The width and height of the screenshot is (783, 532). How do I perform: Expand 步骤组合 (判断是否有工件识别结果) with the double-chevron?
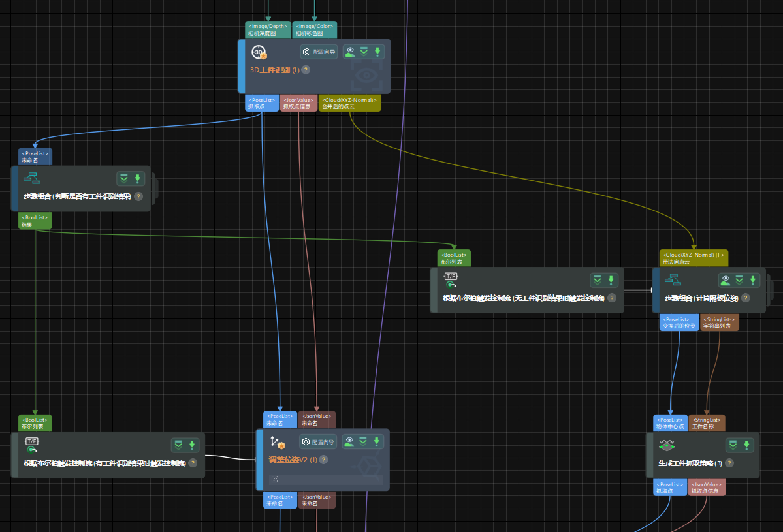(124, 179)
